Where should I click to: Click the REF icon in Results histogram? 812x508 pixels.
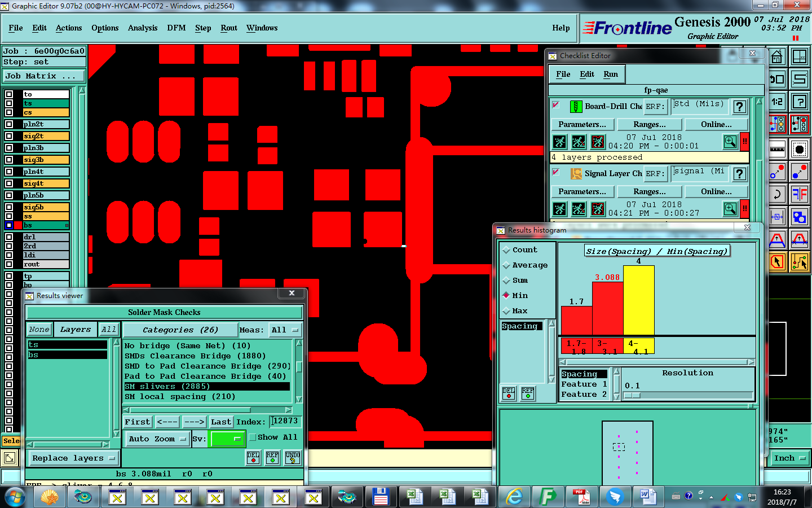528,393
